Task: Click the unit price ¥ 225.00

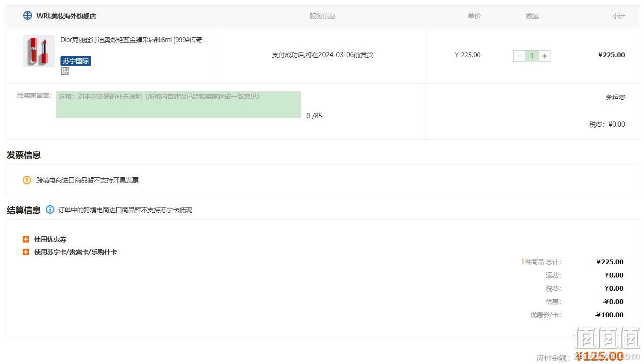Action: [467, 55]
